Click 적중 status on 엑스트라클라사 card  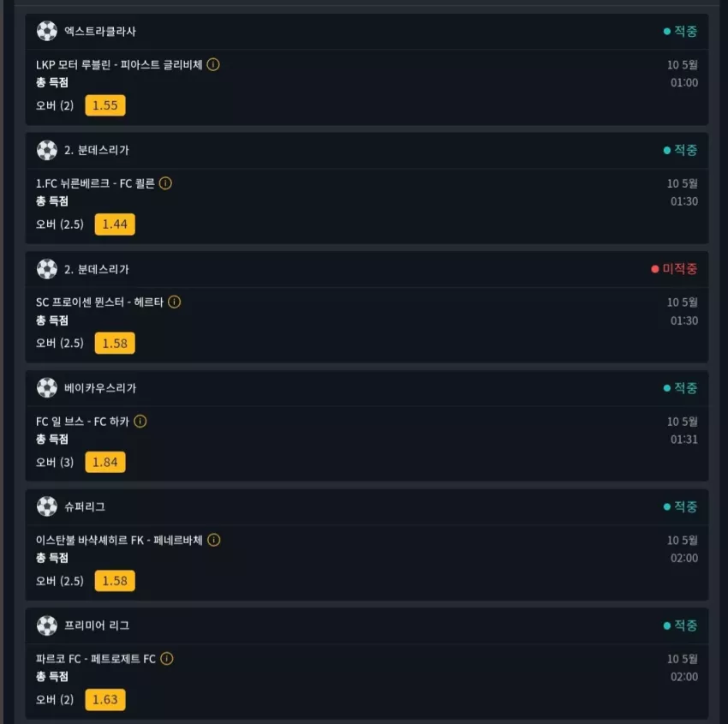tap(680, 31)
